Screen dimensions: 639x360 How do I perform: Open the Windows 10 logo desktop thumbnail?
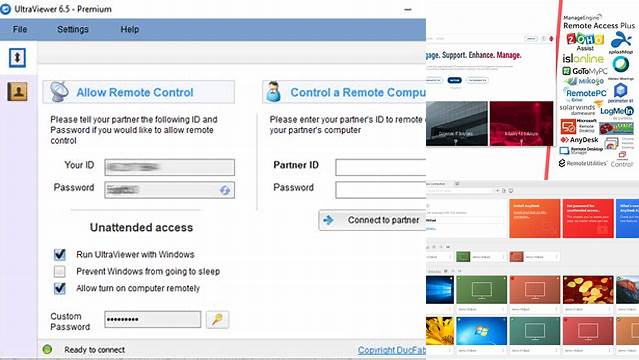click(x=440, y=289)
